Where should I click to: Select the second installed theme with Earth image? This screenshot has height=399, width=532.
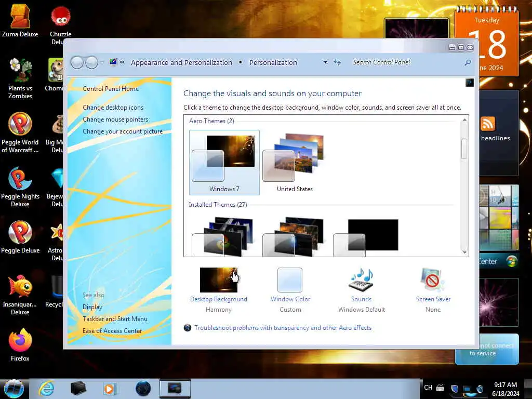(294, 236)
